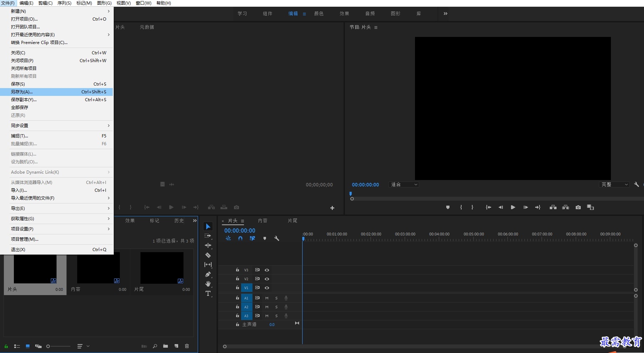Switch to the 内容 sequence tab

pyautogui.click(x=263, y=221)
